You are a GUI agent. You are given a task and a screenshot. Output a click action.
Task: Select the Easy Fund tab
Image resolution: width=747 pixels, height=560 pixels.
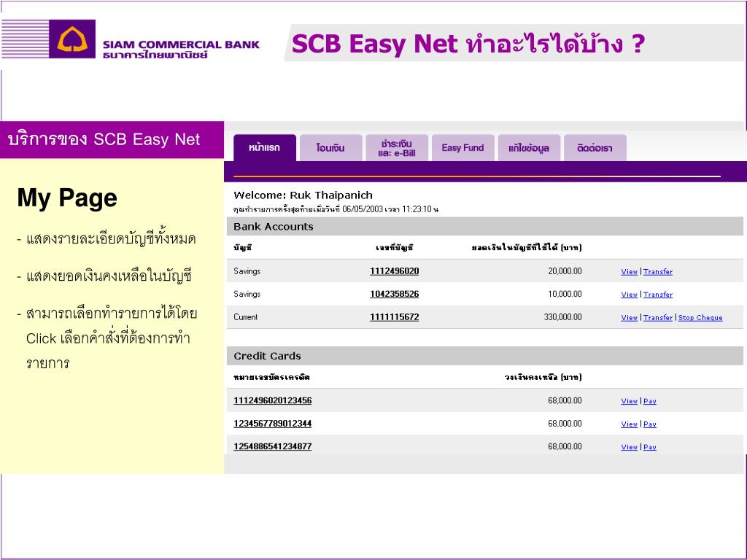pos(462,148)
